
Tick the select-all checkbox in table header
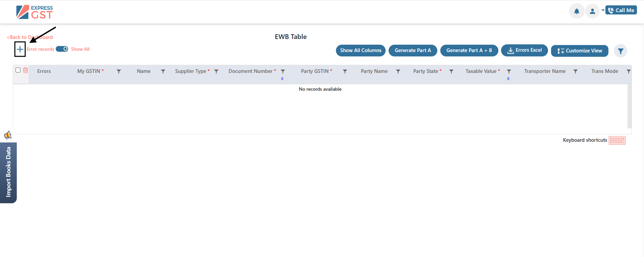coord(18,70)
